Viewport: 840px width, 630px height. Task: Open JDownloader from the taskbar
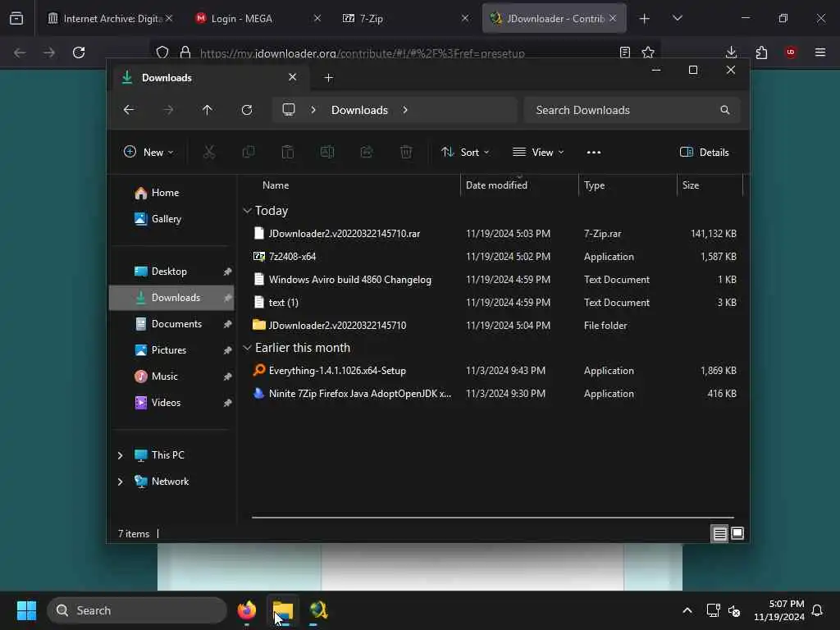(x=319, y=610)
